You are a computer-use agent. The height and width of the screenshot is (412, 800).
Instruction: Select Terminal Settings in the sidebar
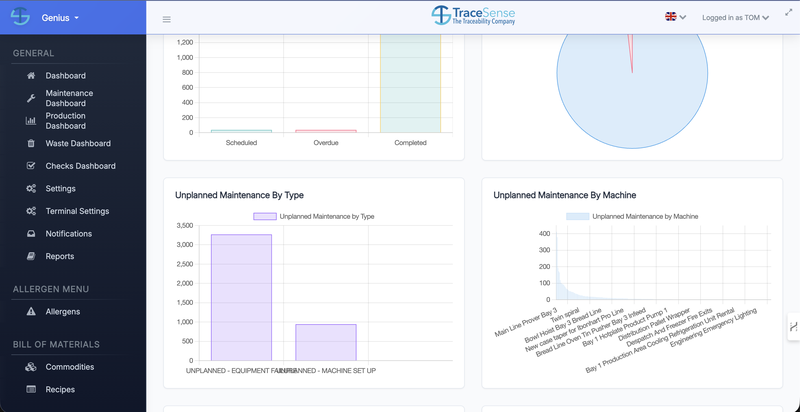(77, 211)
